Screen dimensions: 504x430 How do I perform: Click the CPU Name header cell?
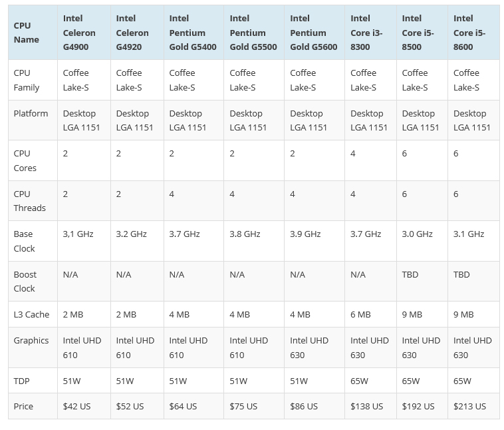tap(27, 33)
